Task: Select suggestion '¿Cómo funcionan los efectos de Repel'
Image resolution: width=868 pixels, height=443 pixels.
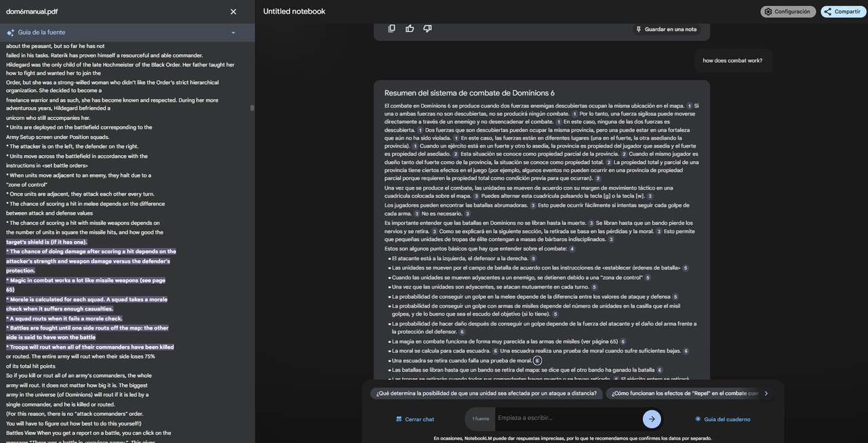Action: 682,393
